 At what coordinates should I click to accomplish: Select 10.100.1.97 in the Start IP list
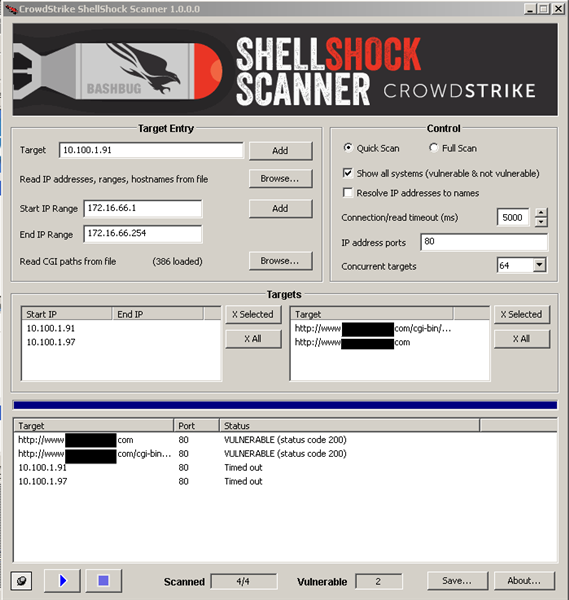(x=51, y=342)
